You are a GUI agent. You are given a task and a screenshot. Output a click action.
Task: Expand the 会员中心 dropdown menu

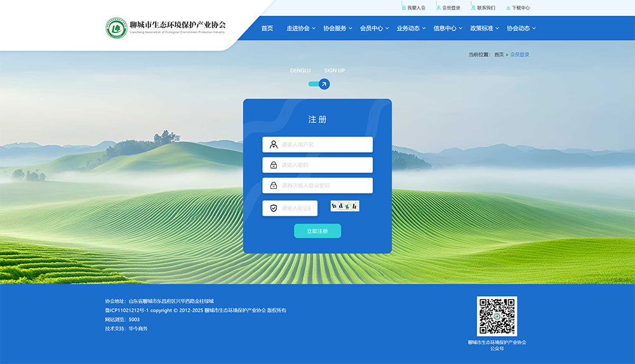pos(374,28)
